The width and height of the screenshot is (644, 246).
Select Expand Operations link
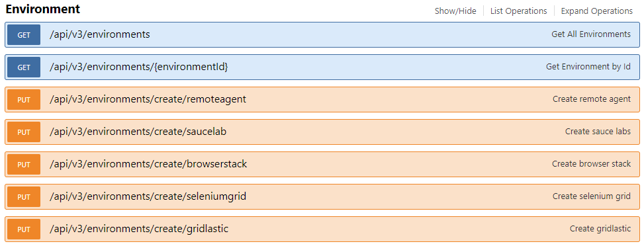[x=597, y=11]
